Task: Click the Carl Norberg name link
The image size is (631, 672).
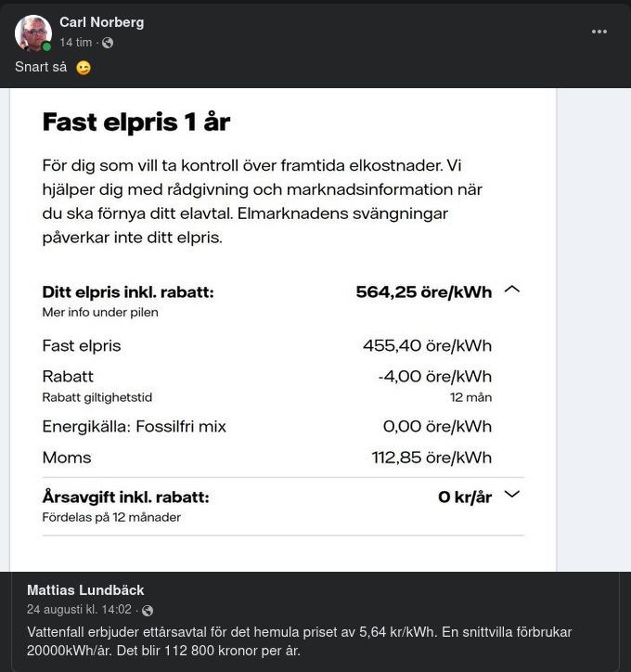Action: 101,22
